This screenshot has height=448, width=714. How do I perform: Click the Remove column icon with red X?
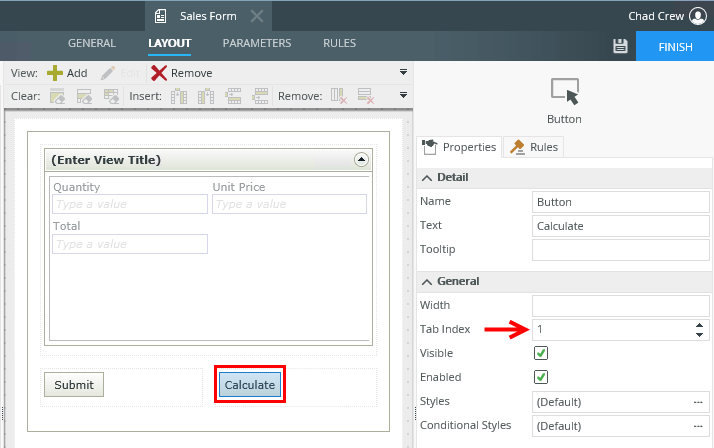click(x=340, y=96)
